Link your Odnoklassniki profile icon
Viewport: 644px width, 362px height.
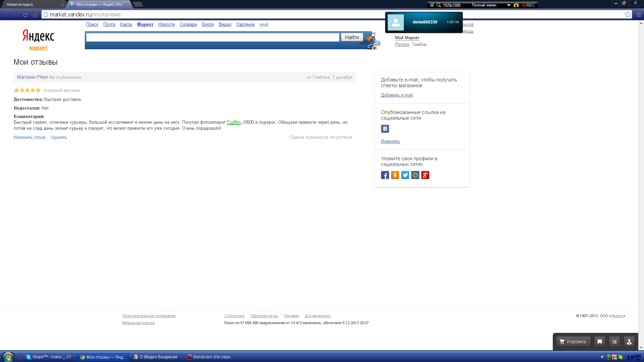[x=395, y=175]
